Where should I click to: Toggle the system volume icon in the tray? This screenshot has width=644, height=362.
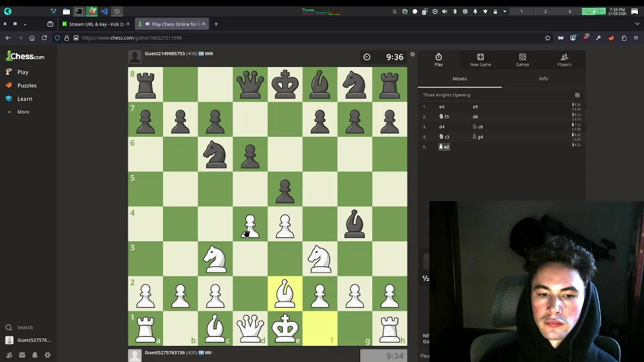click(x=444, y=11)
